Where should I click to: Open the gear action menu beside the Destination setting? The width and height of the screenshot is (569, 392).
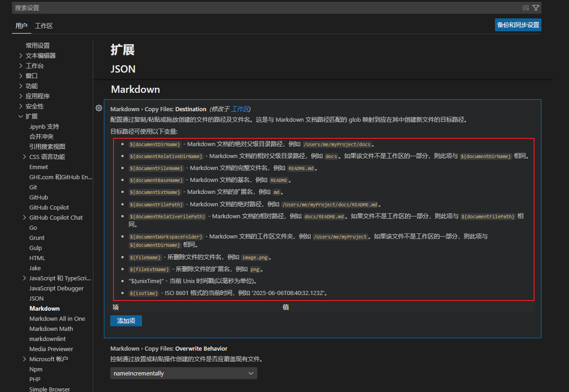point(99,108)
